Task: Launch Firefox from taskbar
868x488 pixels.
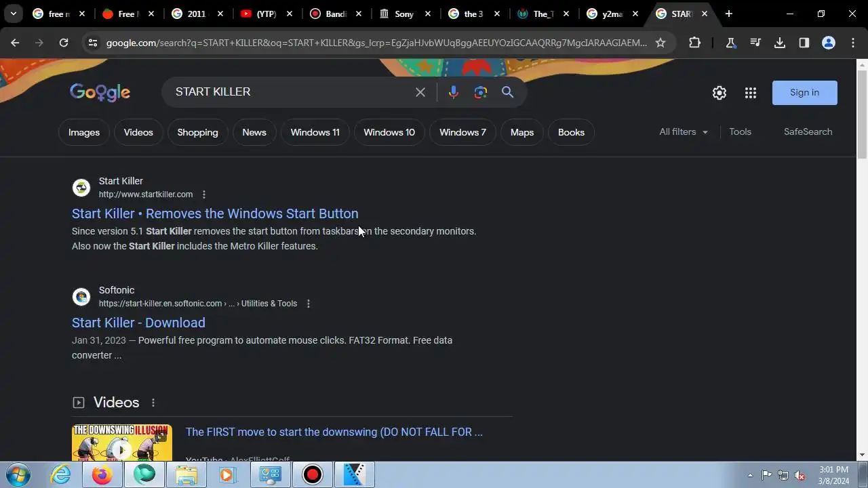Action: coord(102,474)
